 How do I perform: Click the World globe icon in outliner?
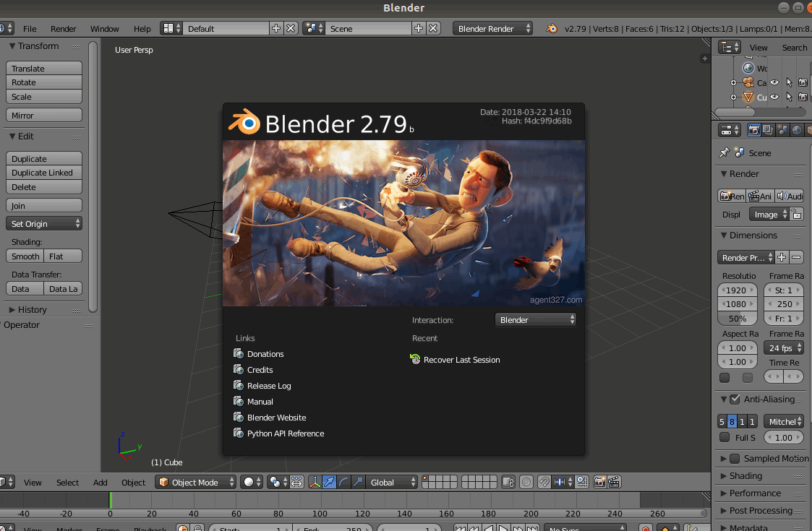(748, 68)
